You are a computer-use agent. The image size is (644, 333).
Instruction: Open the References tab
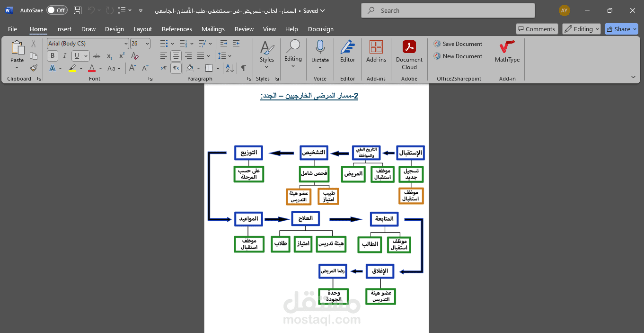177,29
